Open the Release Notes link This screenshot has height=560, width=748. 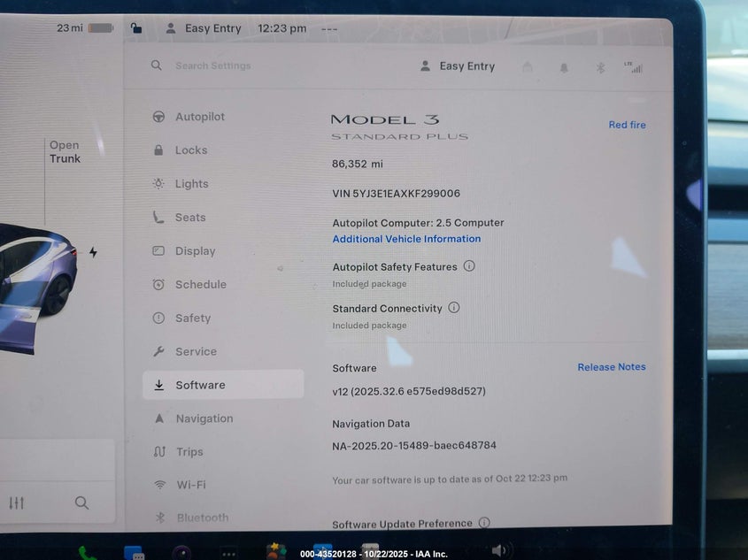[612, 367]
